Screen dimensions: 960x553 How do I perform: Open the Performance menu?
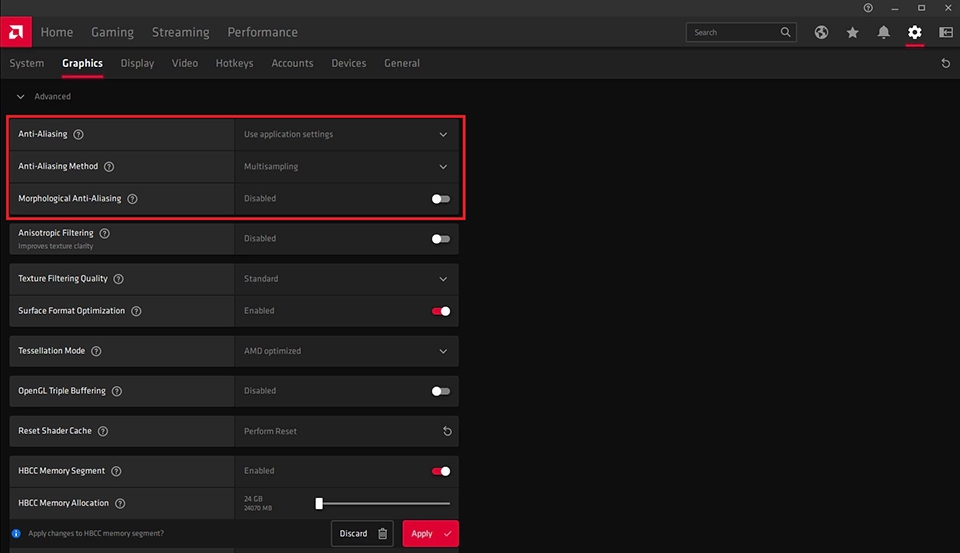click(x=263, y=32)
